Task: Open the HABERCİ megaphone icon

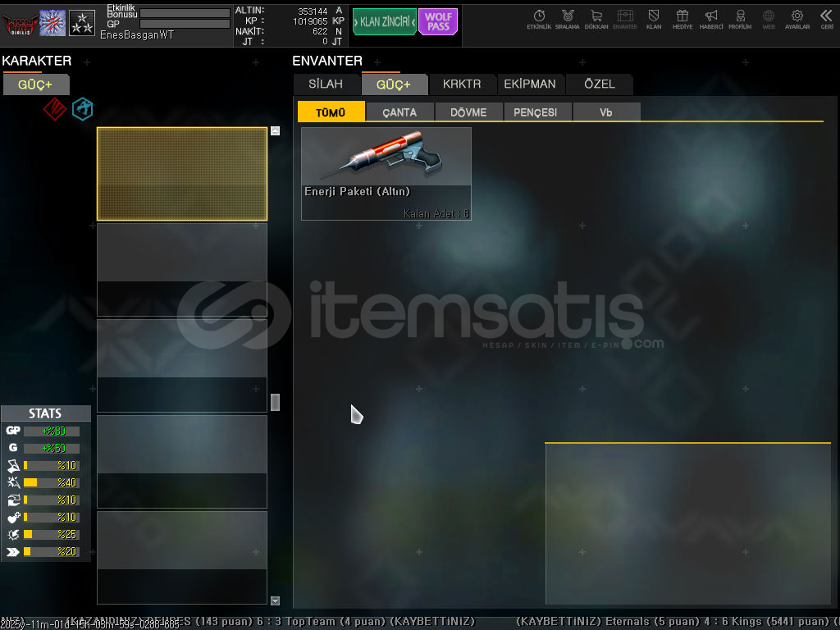Action: pos(711,20)
